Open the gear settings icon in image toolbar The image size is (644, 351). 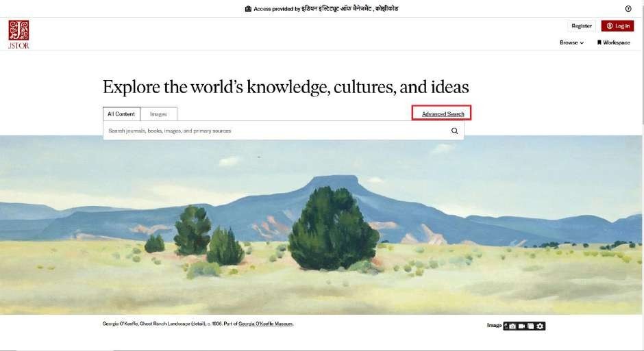pos(540,326)
